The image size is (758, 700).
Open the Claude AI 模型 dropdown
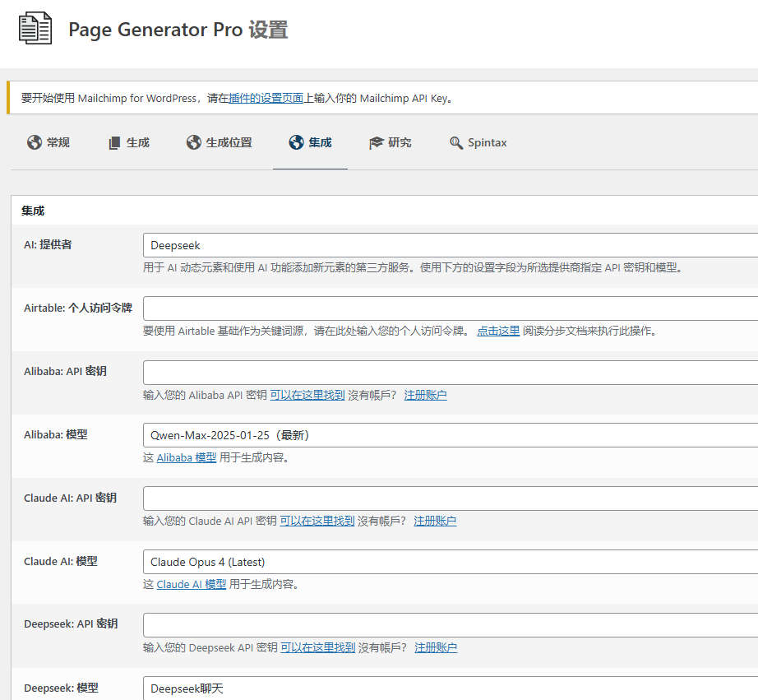(451, 562)
